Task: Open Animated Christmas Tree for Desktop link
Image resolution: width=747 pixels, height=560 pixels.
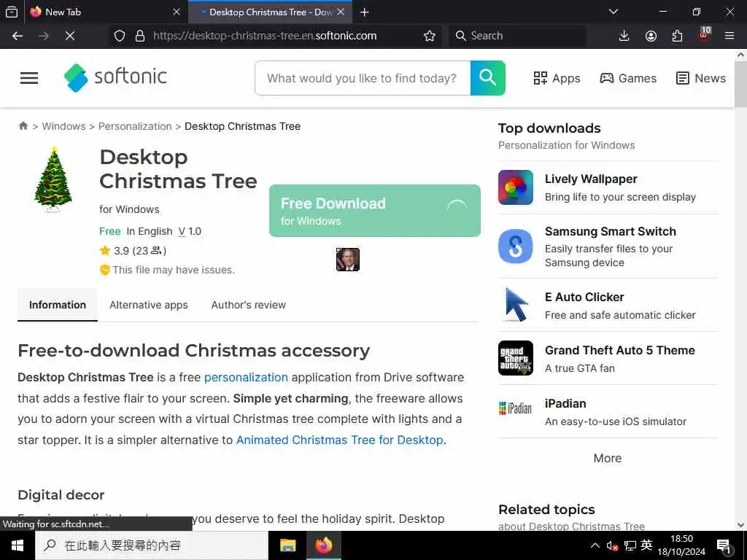Action: [x=340, y=440]
